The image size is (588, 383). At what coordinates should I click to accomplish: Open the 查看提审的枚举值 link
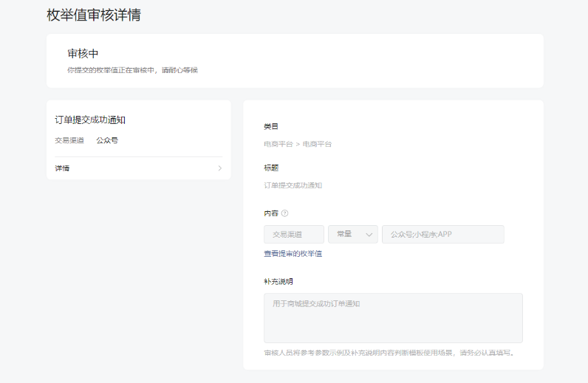[293, 254]
